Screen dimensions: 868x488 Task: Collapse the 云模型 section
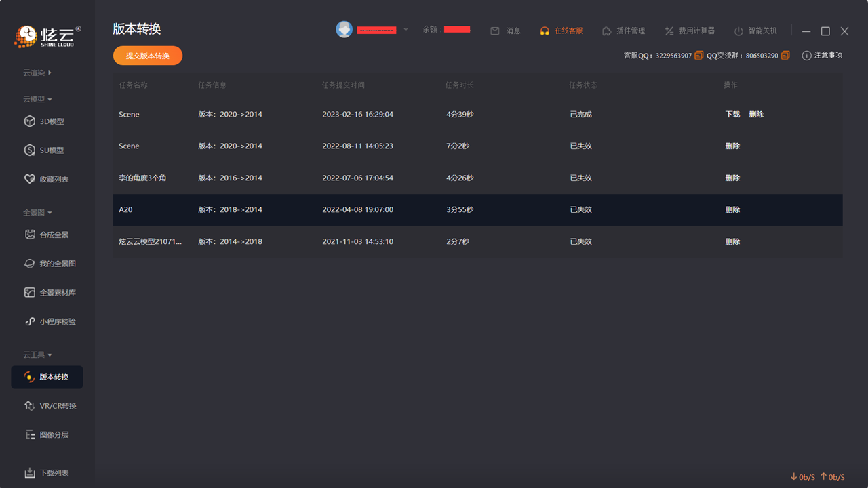(x=37, y=100)
